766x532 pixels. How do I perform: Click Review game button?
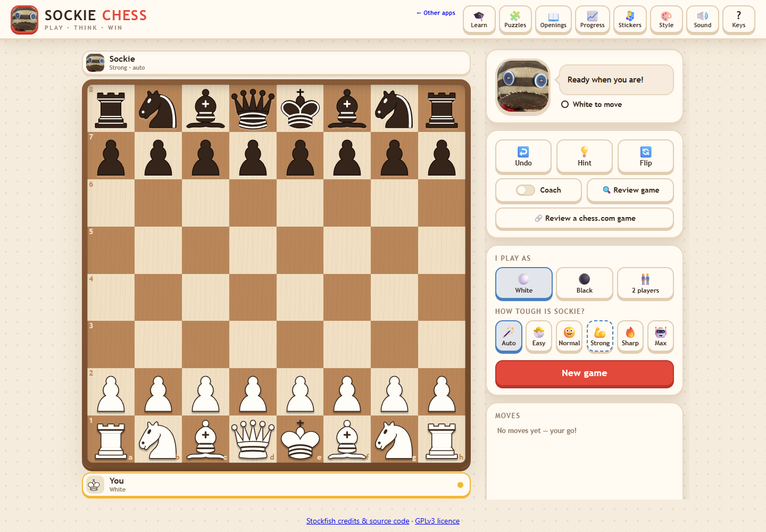coord(630,190)
